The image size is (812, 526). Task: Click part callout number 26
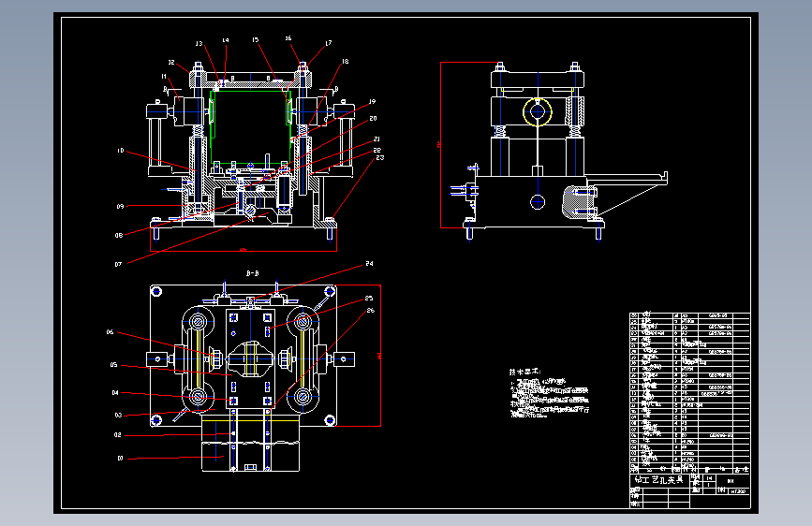click(x=370, y=311)
